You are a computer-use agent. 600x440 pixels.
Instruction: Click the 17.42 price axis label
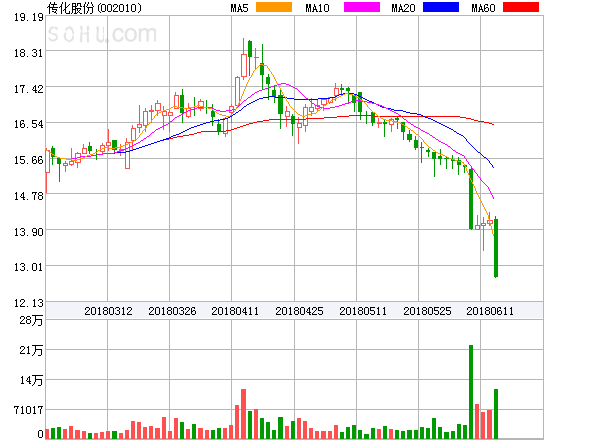click(29, 89)
